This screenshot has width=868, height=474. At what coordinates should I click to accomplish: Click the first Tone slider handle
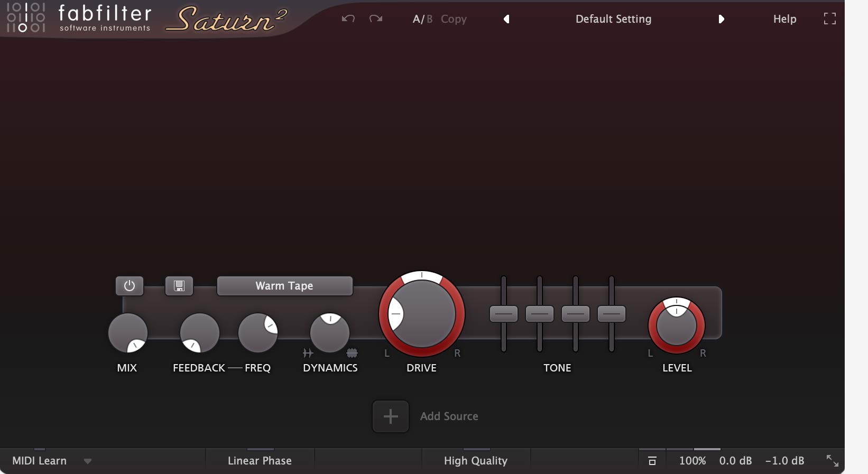[x=503, y=314]
